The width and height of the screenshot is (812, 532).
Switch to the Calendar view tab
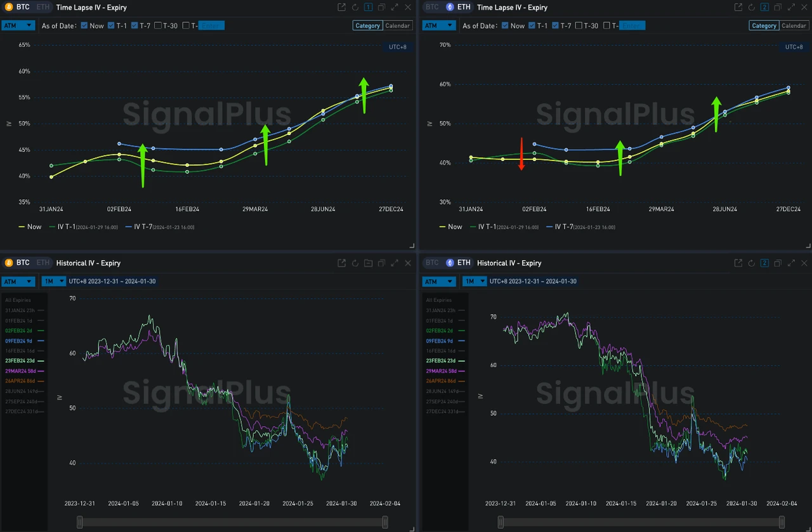[x=398, y=25]
